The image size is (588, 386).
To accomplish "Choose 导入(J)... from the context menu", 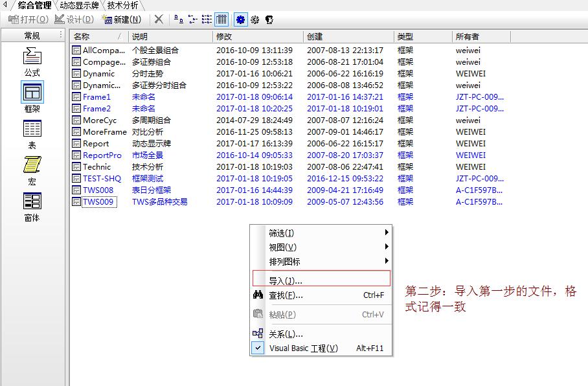I will tap(321, 278).
